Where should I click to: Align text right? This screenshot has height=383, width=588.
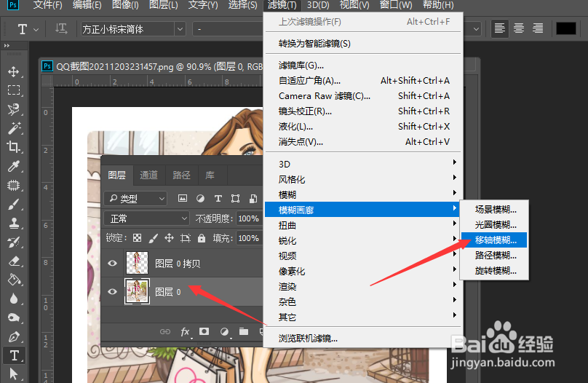[x=538, y=28]
